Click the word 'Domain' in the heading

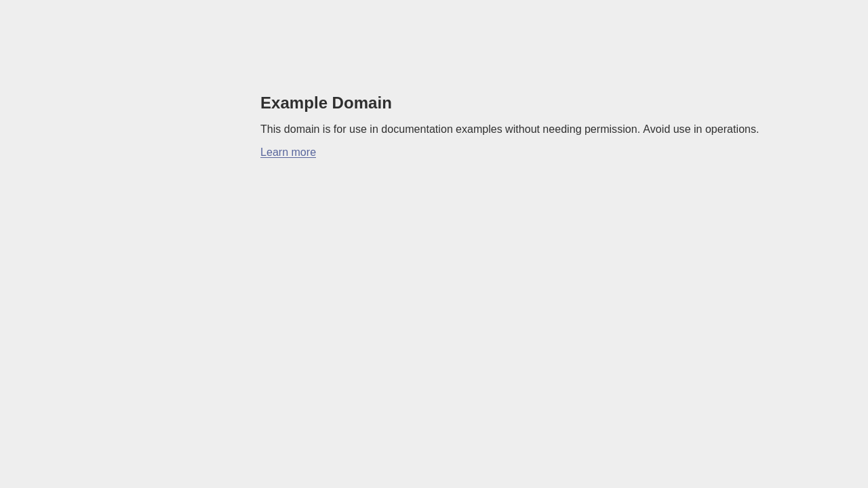(362, 103)
